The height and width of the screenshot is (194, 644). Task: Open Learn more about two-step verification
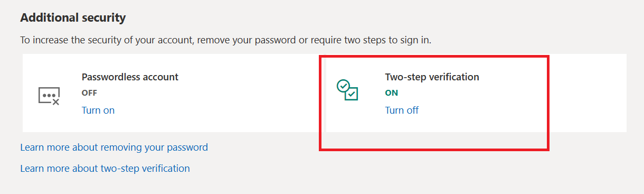click(105, 168)
